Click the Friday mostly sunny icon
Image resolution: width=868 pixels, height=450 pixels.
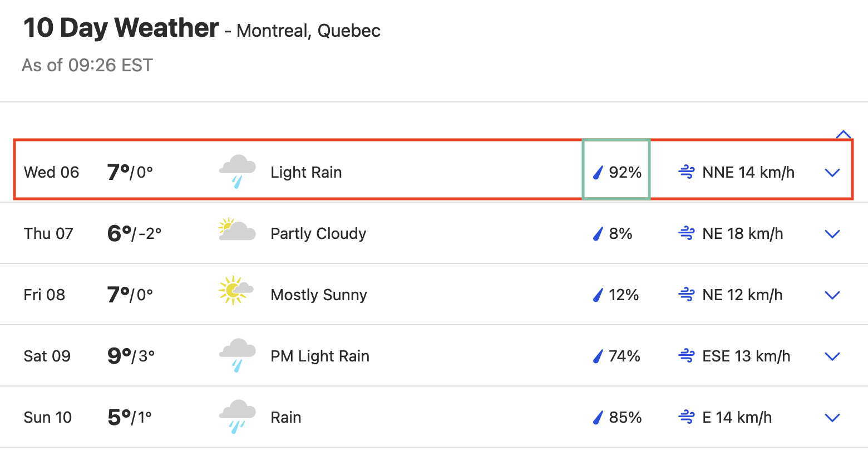236,290
